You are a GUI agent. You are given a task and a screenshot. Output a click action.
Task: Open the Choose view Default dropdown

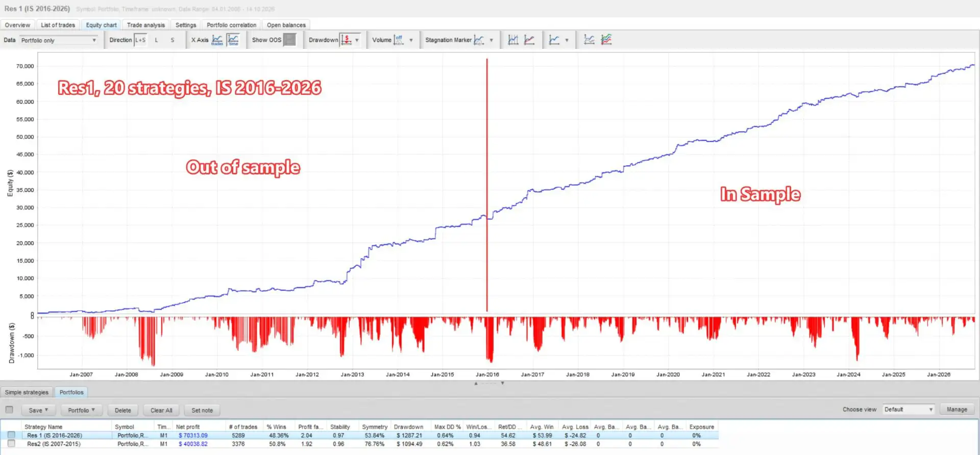click(x=909, y=410)
